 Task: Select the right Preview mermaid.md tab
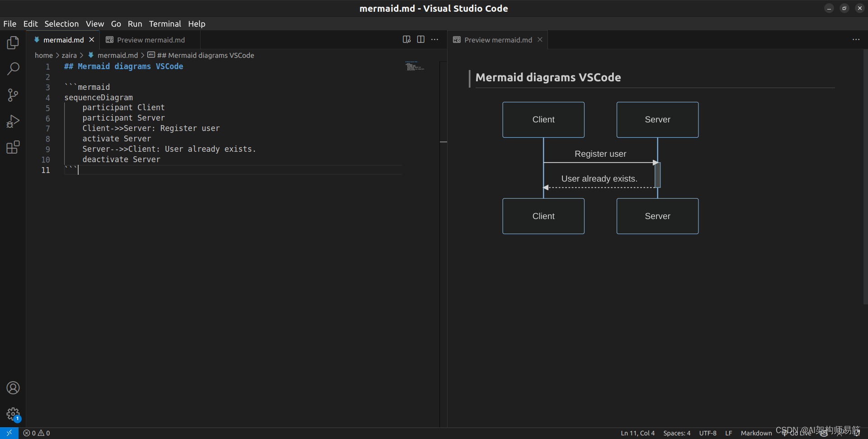[498, 40]
